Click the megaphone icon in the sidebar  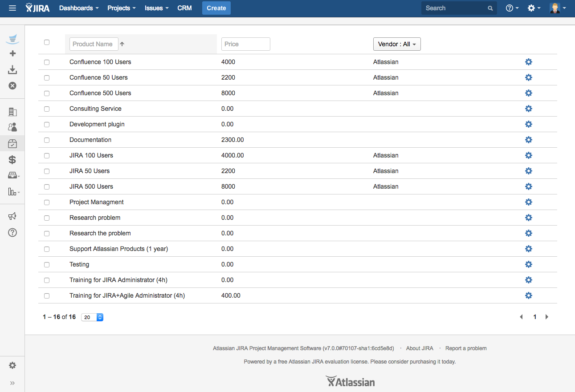click(x=12, y=216)
